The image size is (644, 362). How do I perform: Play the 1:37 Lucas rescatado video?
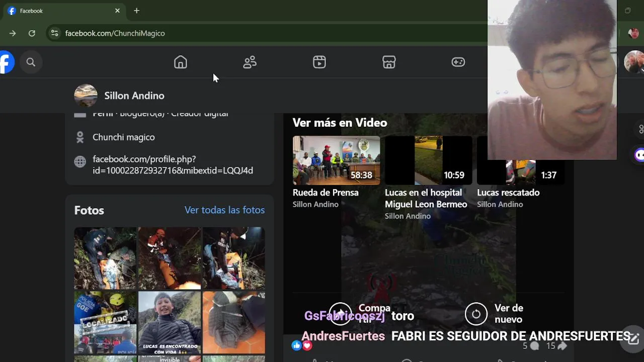coord(521,160)
